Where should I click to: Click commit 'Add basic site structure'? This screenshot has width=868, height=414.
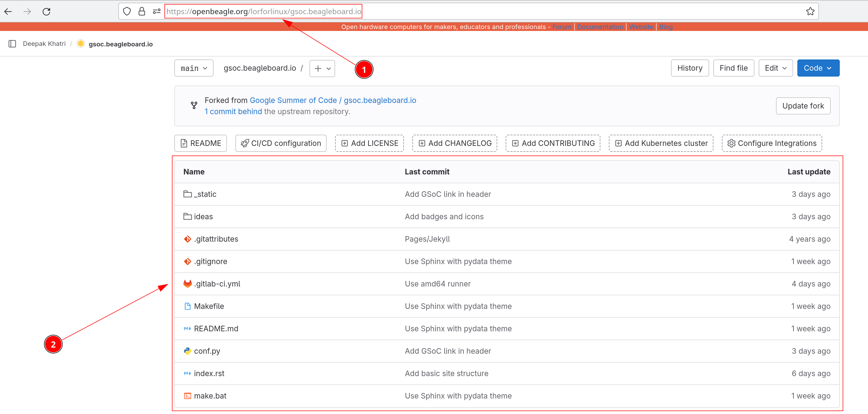click(447, 373)
